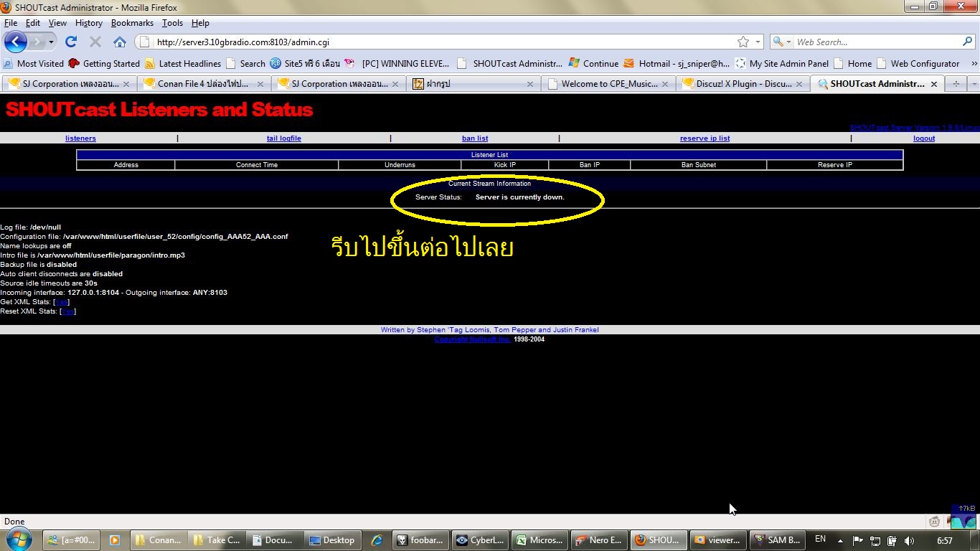This screenshot has height=551, width=980.
Task: Open the Windows Start menu
Action: (x=19, y=540)
